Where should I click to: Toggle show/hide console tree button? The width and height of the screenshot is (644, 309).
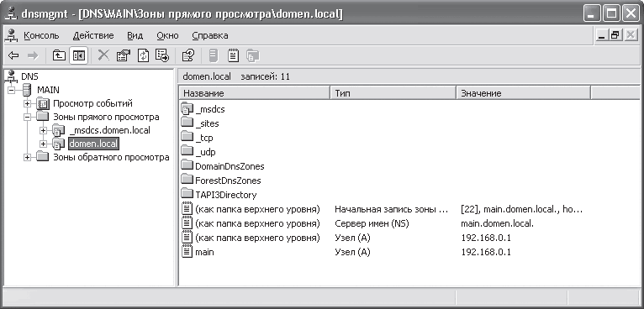[78, 55]
